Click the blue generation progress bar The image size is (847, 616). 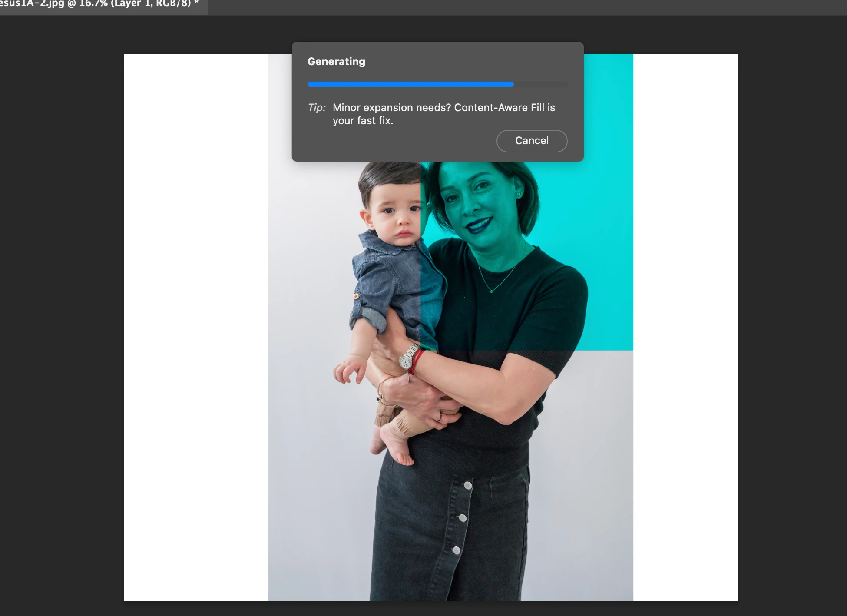click(410, 84)
